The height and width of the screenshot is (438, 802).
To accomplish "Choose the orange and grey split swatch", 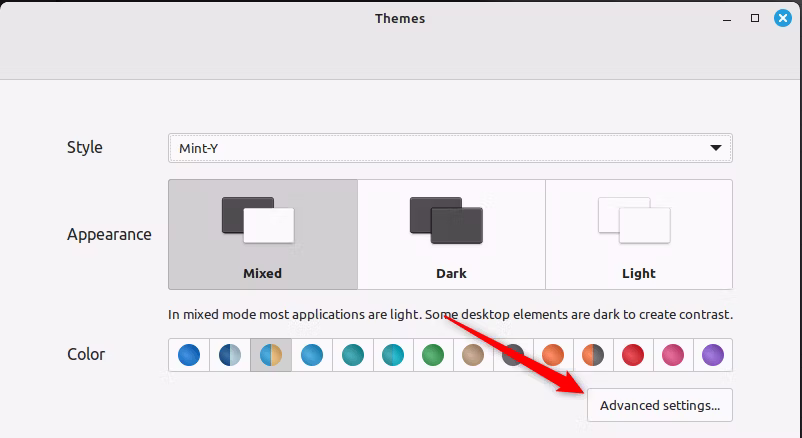I will (x=593, y=355).
